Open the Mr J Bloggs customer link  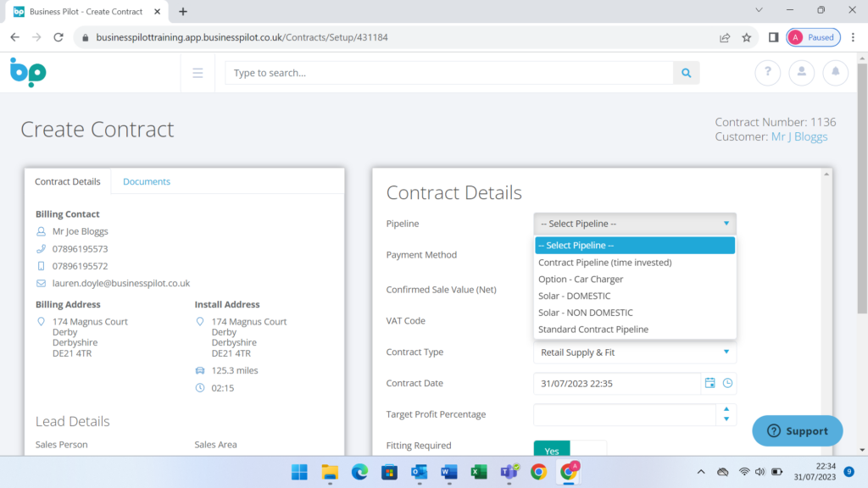(798, 136)
